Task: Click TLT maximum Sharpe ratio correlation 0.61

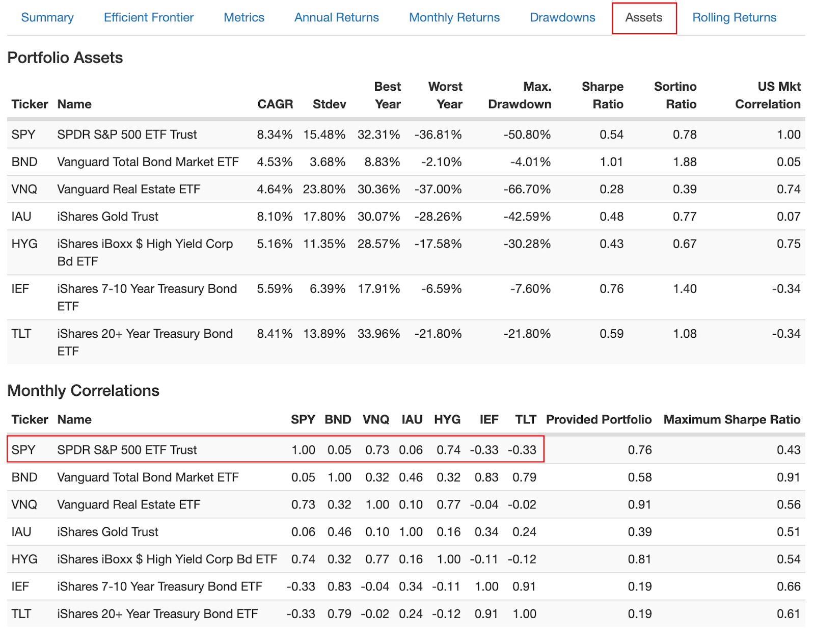Action: coord(789,614)
